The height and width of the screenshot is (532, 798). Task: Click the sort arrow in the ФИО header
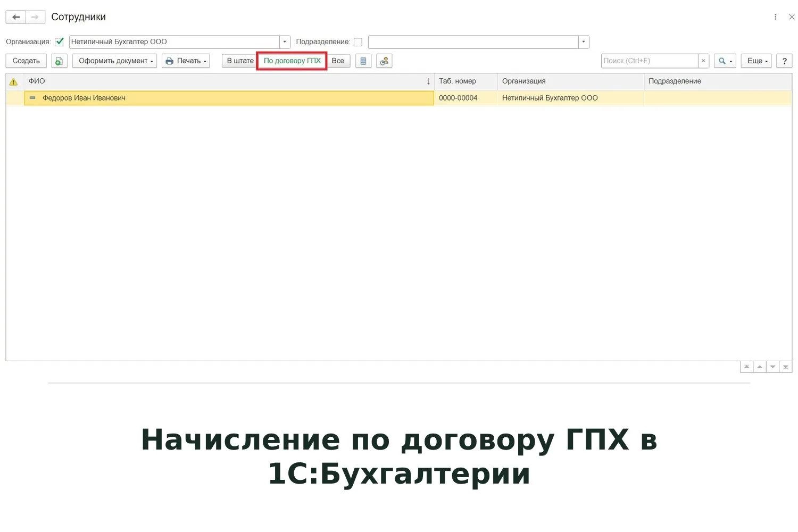tap(428, 81)
